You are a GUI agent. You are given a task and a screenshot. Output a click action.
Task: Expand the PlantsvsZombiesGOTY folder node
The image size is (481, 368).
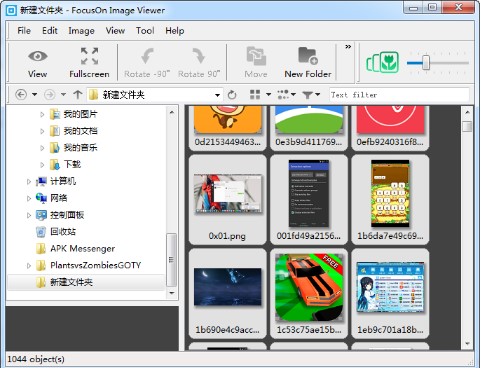[29, 266]
